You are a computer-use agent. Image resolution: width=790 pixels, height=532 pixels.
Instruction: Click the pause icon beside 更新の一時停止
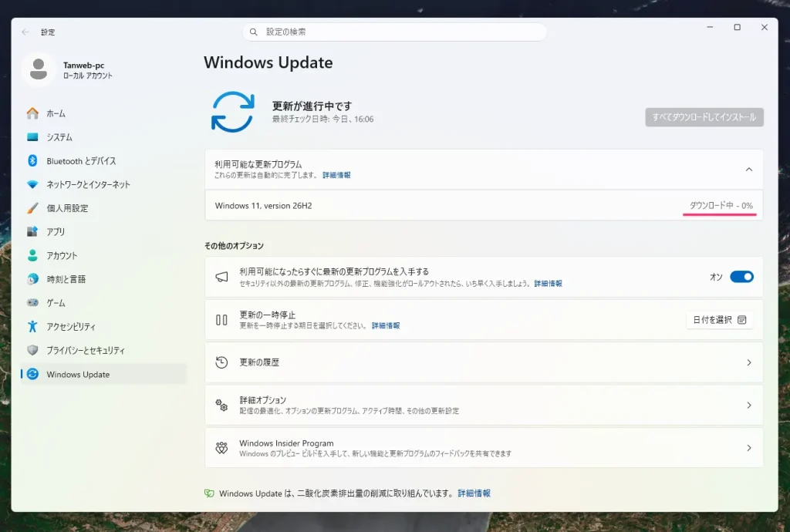coord(221,320)
